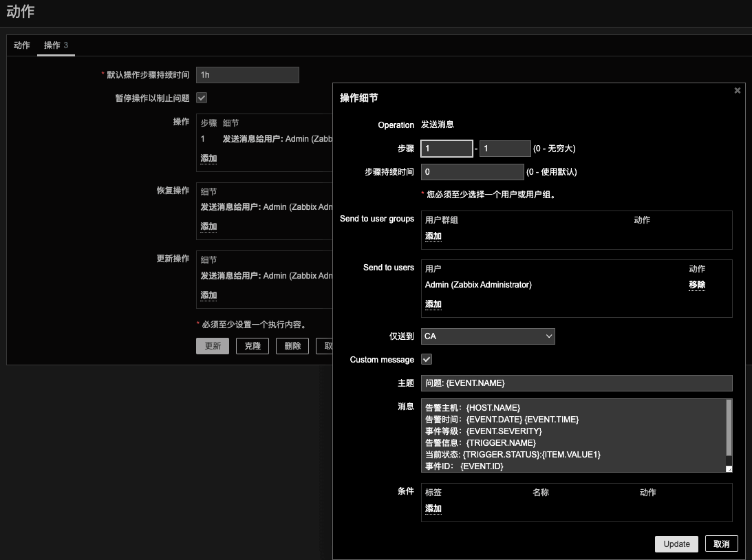The width and height of the screenshot is (752, 560).
Task: Click the 克隆 button
Action: point(253,345)
